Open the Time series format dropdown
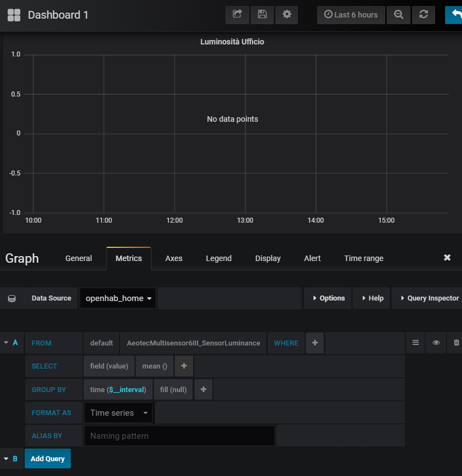The image size is (462, 476). [118, 412]
